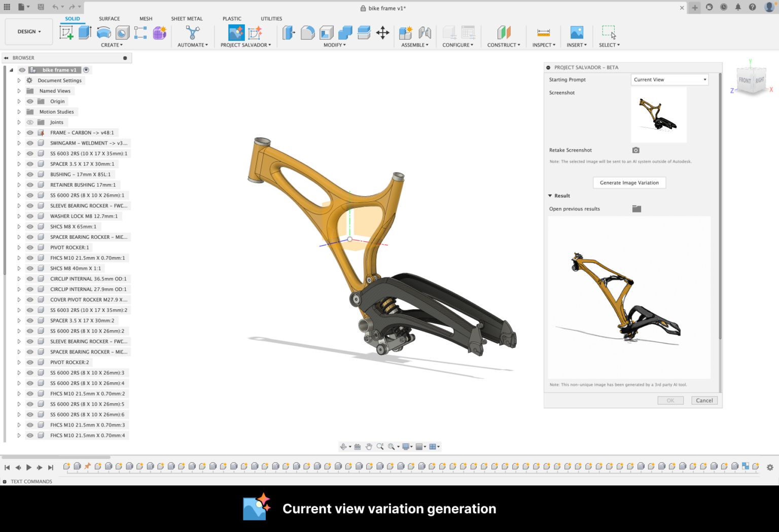Switch to the SURFACE tab
The image size is (779, 532).
click(x=109, y=19)
